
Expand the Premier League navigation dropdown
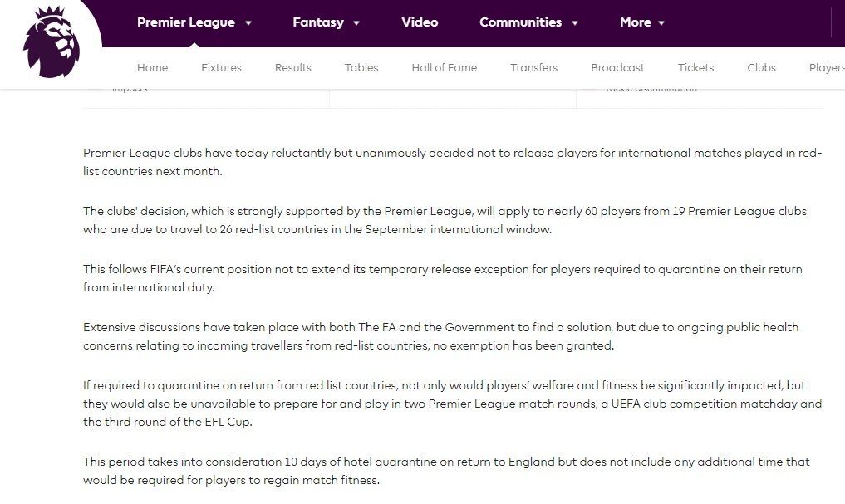click(x=248, y=22)
